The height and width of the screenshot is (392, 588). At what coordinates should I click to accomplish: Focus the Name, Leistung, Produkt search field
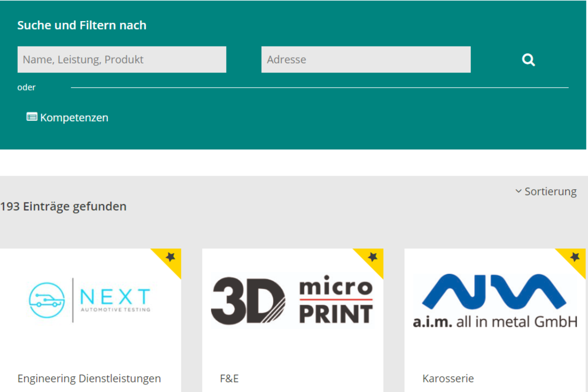[122, 59]
